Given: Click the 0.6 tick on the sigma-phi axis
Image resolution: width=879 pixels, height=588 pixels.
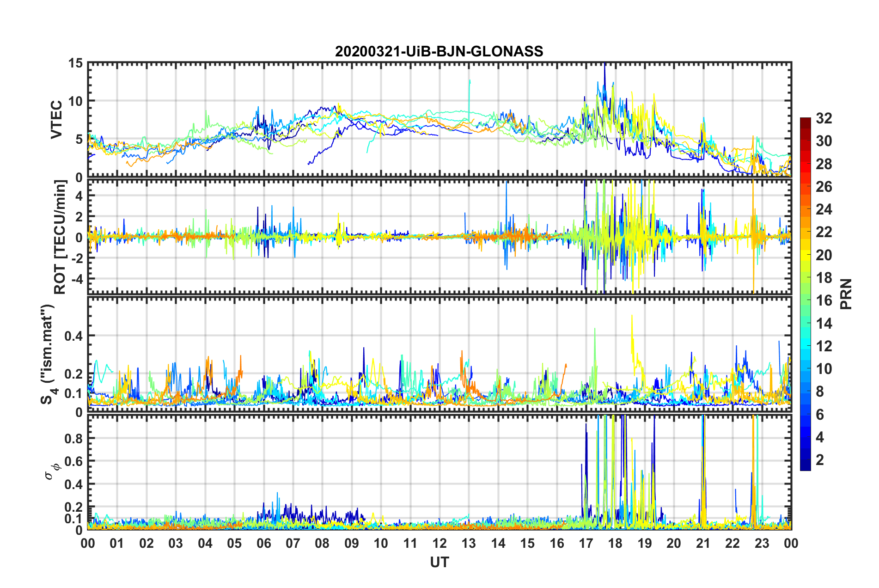Looking at the screenshot, I should (x=73, y=461).
